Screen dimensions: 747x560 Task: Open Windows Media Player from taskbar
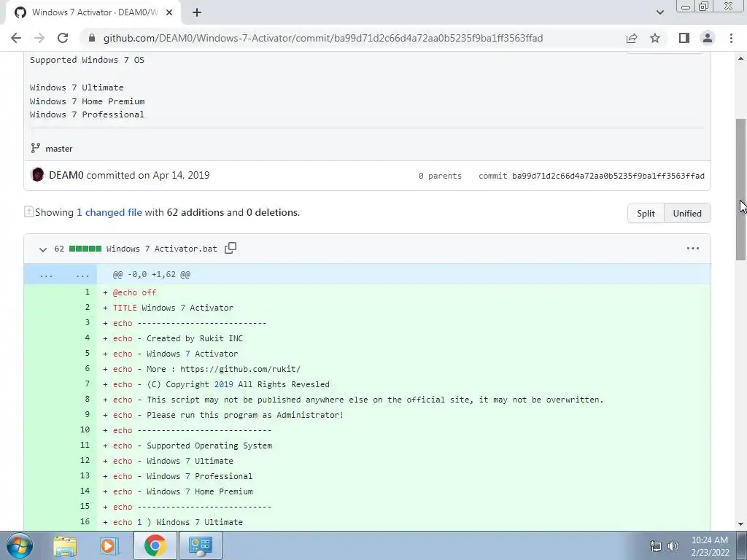108,545
